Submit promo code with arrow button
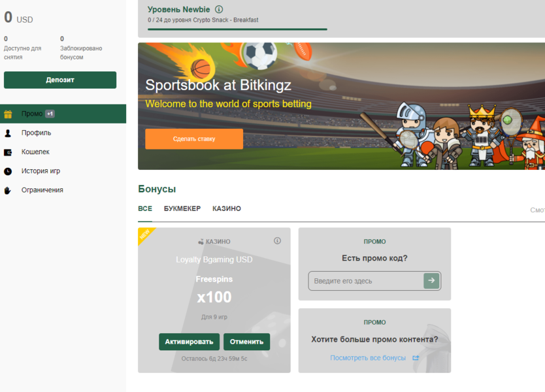The height and width of the screenshot is (392, 545). [x=431, y=280]
